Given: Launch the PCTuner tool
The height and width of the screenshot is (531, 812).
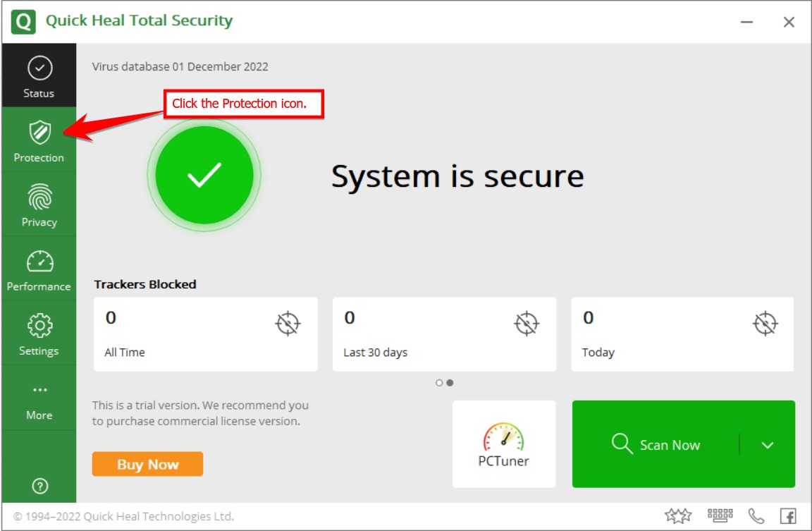Looking at the screenshot, I should tap(503, 444).
